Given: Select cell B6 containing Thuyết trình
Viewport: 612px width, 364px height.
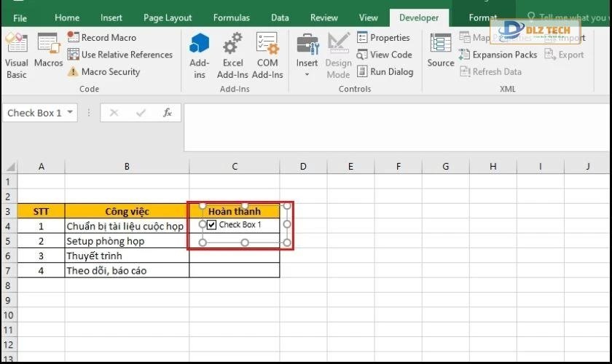Looking at the screenshot, I should tap(127, 256).
